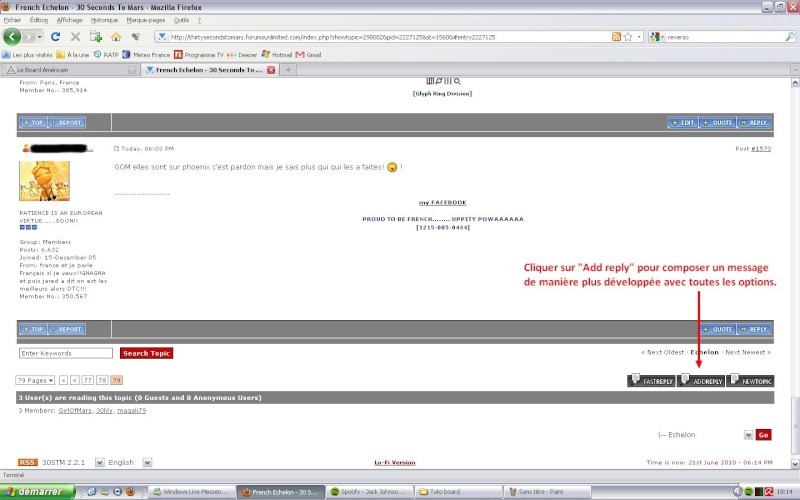Viewport: 800px width, 500px height.
Task: Click the bee avatar image
Action: tap(44, 181)
